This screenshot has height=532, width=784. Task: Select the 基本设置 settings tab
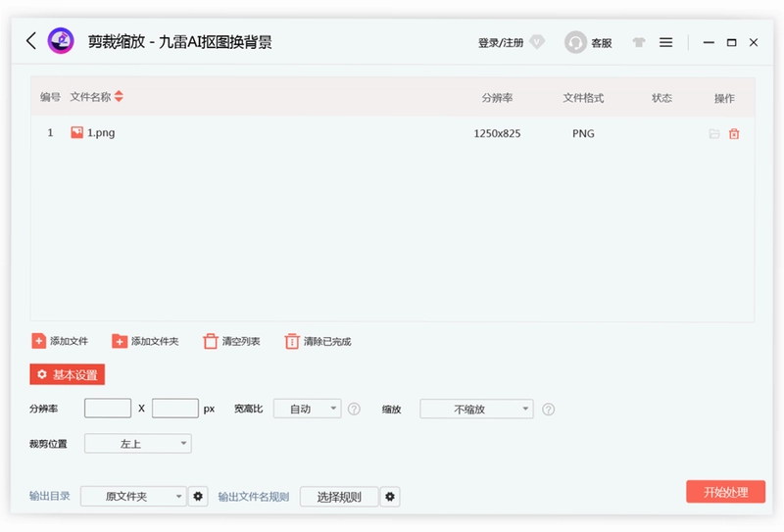pyautogui.click(x=67, y=374)
